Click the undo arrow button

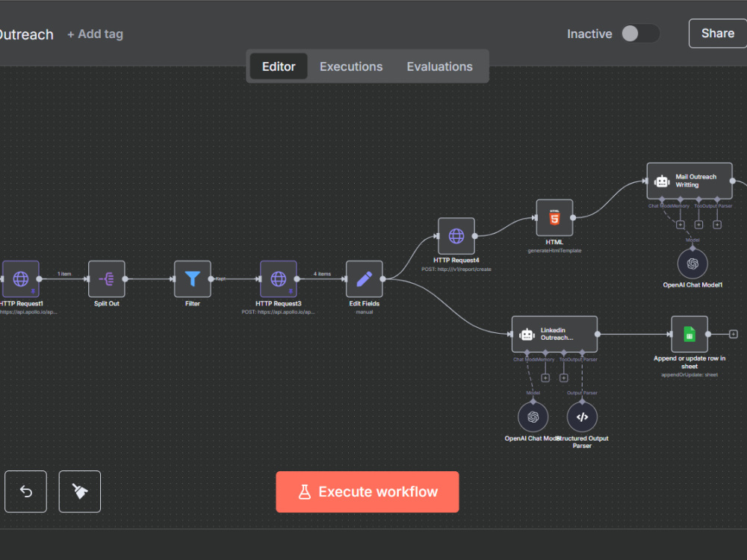click(x=25, y=491)
